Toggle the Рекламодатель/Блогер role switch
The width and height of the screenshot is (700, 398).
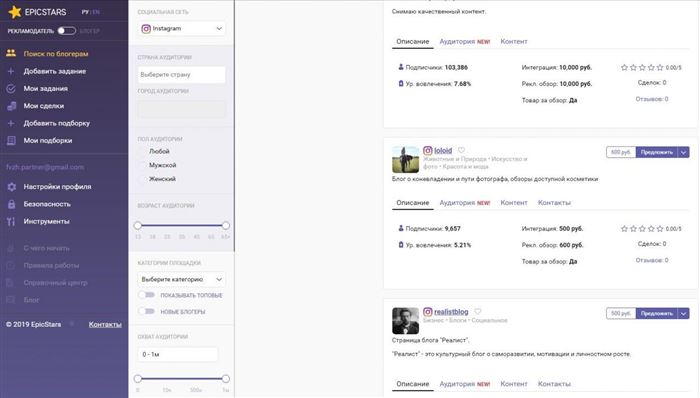[67, 31]
